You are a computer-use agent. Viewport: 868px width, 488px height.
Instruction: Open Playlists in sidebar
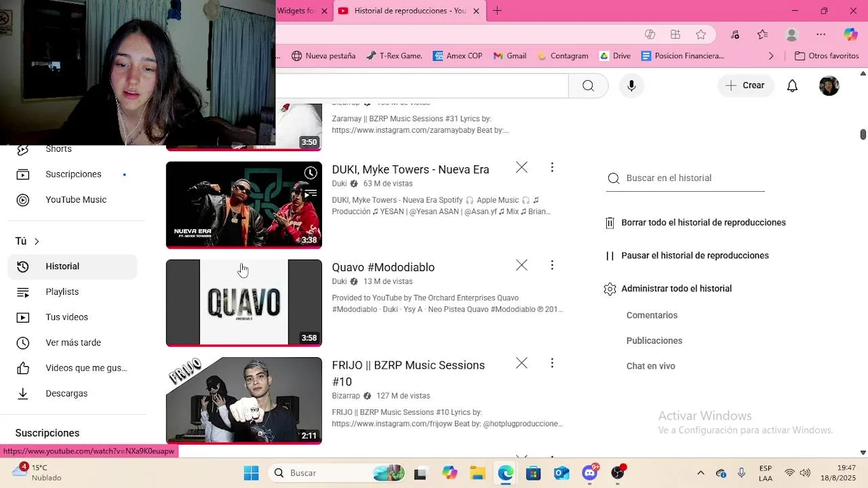click(x=73, y=292)
